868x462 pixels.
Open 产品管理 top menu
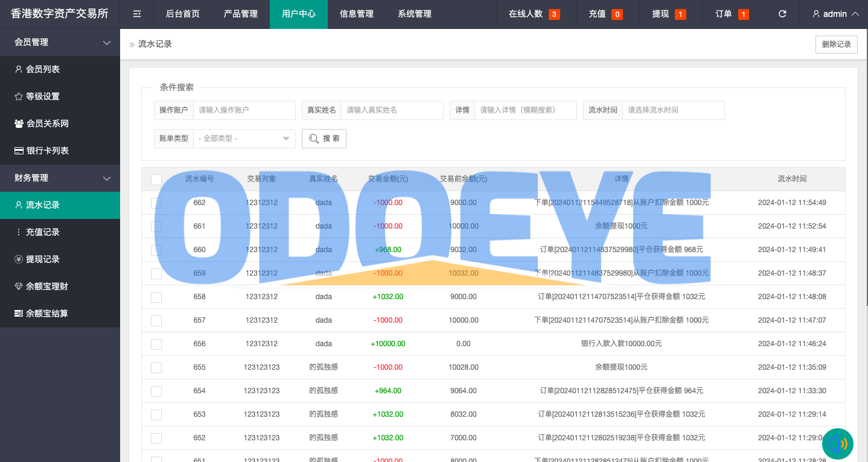(x=241, y=14)
